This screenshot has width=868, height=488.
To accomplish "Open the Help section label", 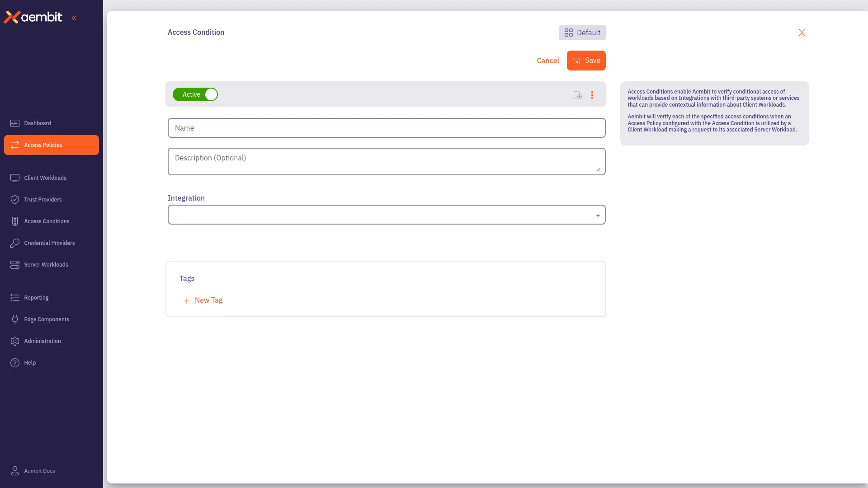I will coord(30,363).
